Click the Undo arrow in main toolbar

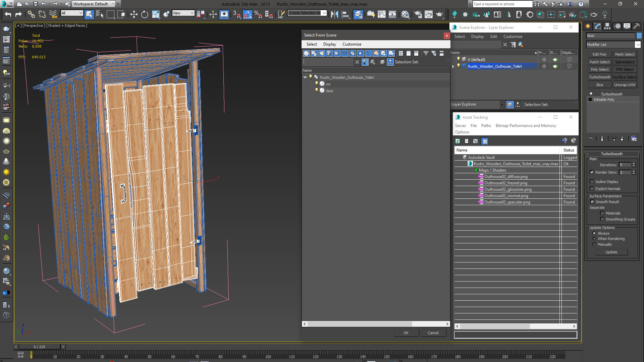click(8, 14)
